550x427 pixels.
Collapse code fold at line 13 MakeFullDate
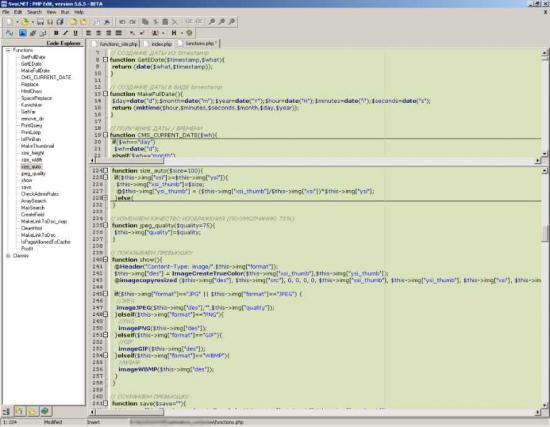coord(105,94)
